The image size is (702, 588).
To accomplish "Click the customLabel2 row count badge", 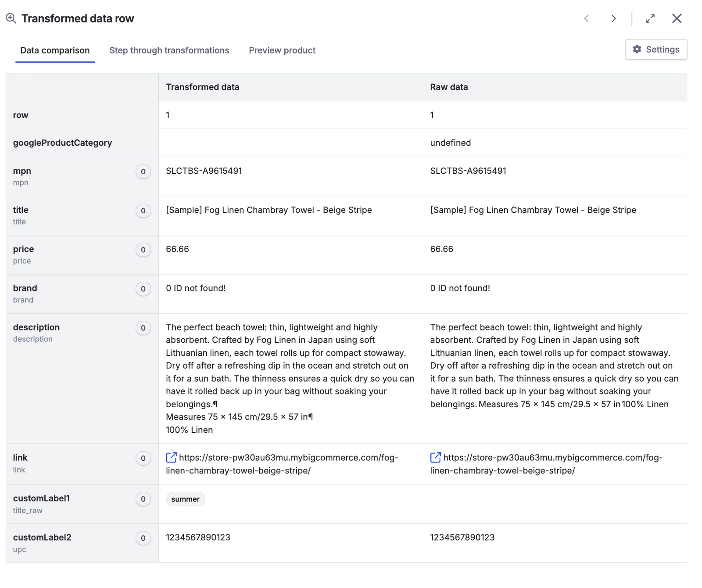I will (x=143, y=538).
